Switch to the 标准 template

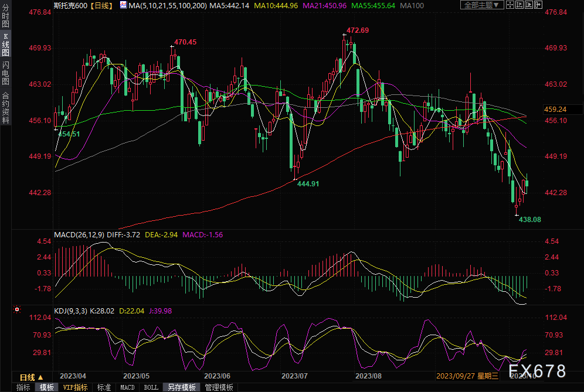104,387
